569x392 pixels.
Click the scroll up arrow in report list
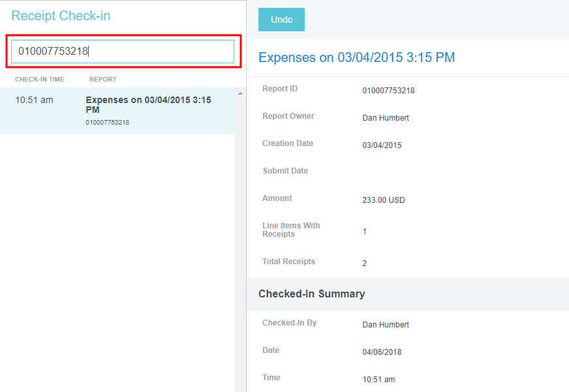click(x=239, y=94)
